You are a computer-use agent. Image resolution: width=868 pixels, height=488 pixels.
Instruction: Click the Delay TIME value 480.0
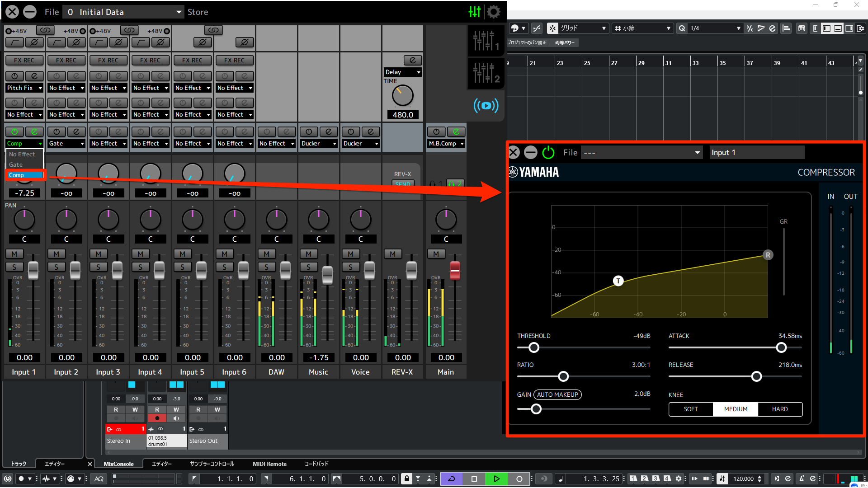click(x=402, y=115)
